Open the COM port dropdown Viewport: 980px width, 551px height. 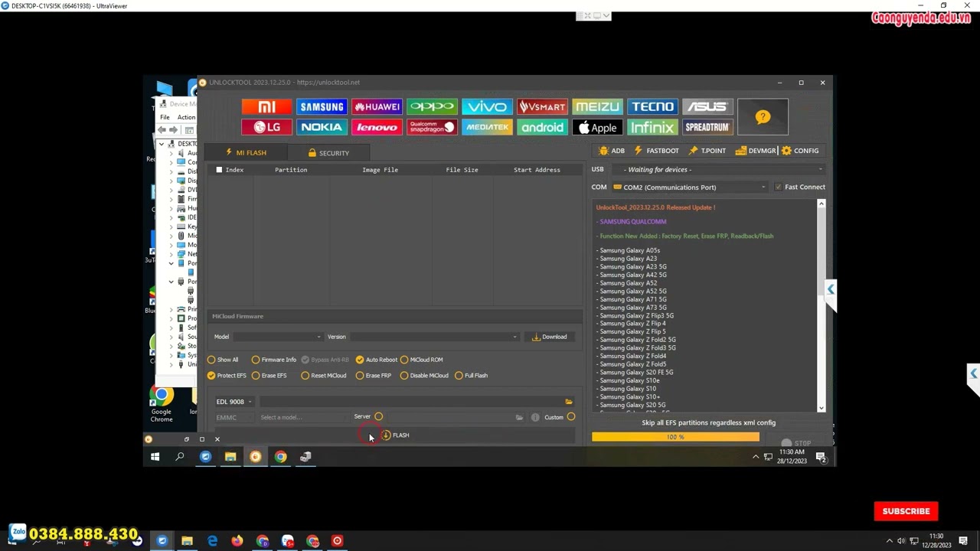[x=690, y=187]
